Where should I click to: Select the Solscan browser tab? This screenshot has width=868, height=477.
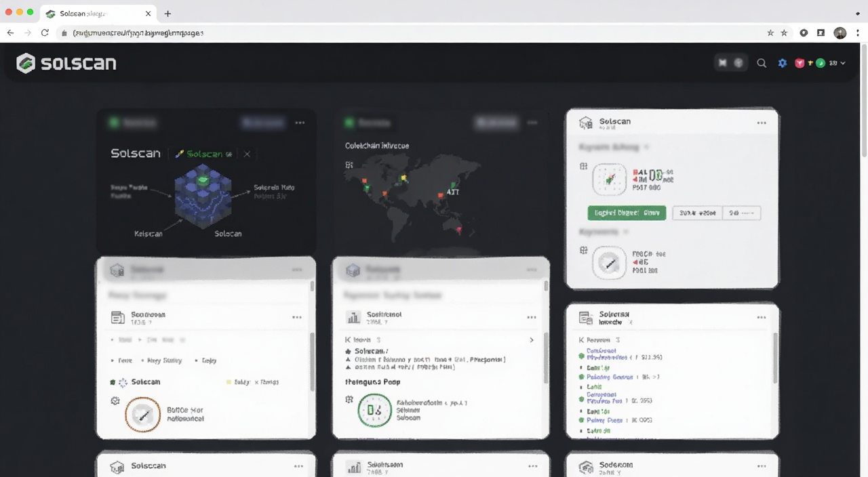(98, 14)
